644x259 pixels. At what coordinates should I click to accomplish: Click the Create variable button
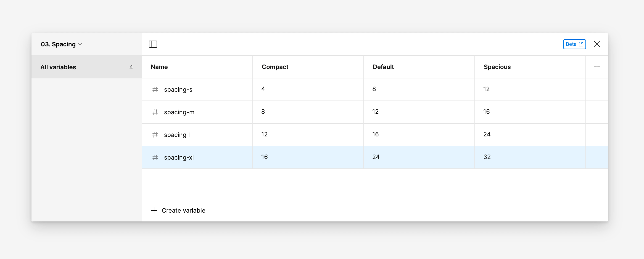point(178,210)
